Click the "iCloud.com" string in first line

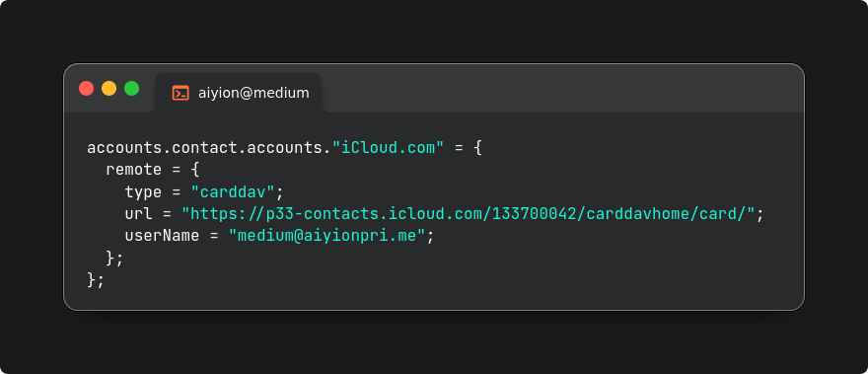click(x=388, y=148)
